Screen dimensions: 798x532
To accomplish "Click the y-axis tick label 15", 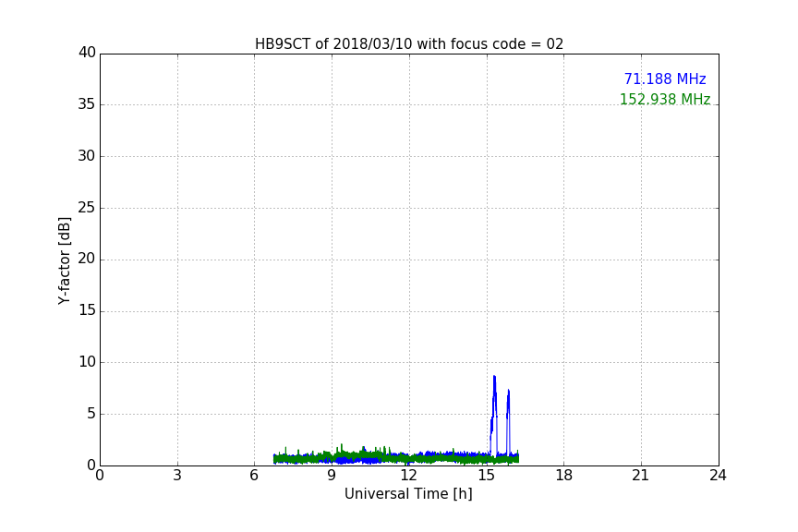I will coord(87,310).
